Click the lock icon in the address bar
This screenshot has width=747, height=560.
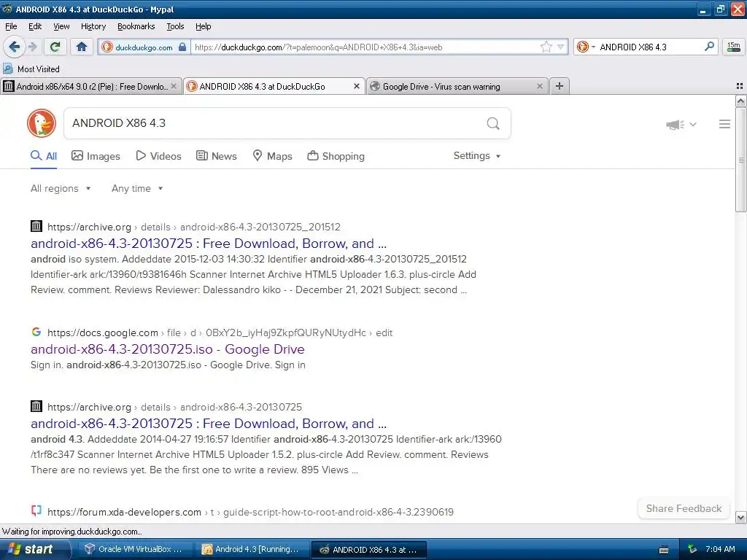click(x=182, y=47)
